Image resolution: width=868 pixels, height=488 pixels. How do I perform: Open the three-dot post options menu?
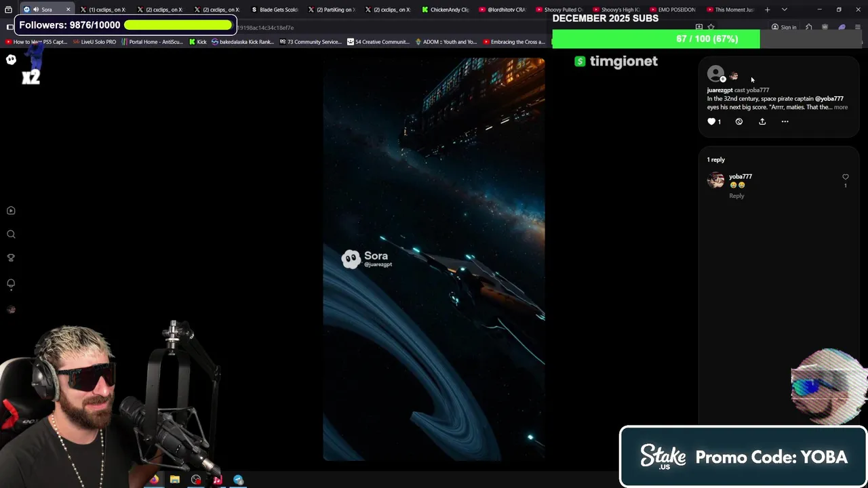pyautogui.click(x=785, y=121)
